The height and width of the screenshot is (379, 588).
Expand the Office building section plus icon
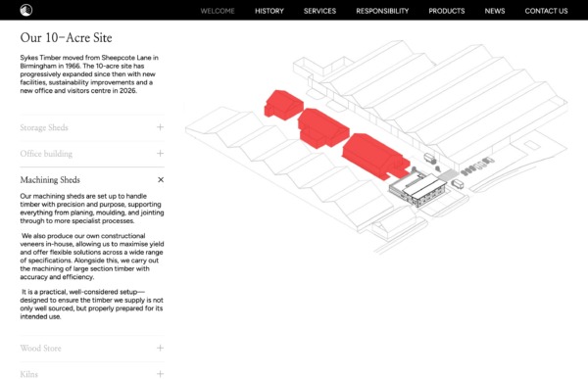click(x=160, y=154)
